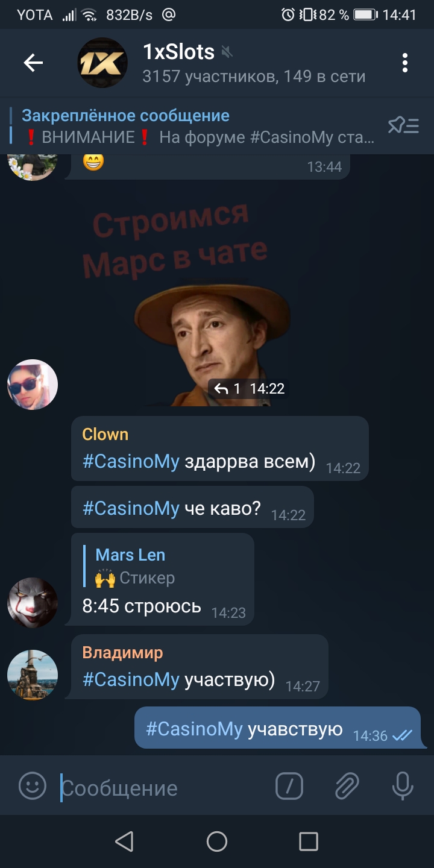434x868 pixels.
Task: Tap the man-in-hat sticker image
Action: click(212, 344)
